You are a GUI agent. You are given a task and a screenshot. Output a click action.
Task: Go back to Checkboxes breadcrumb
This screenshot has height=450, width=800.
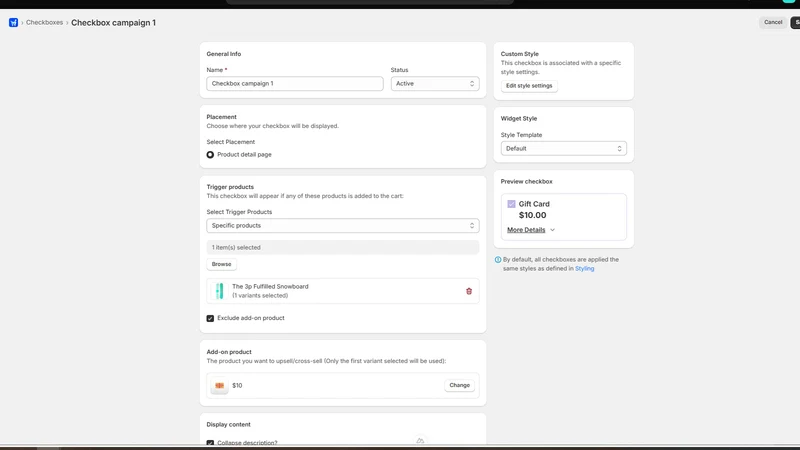(44, 22)
